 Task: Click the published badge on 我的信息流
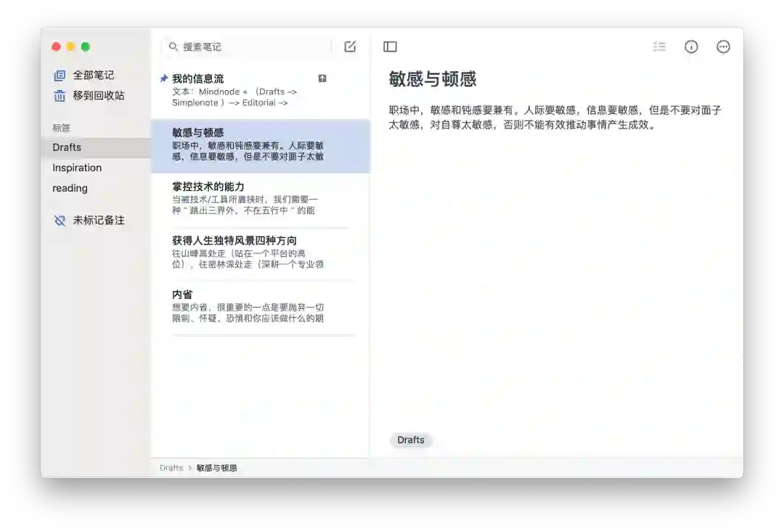pos(322,78)
